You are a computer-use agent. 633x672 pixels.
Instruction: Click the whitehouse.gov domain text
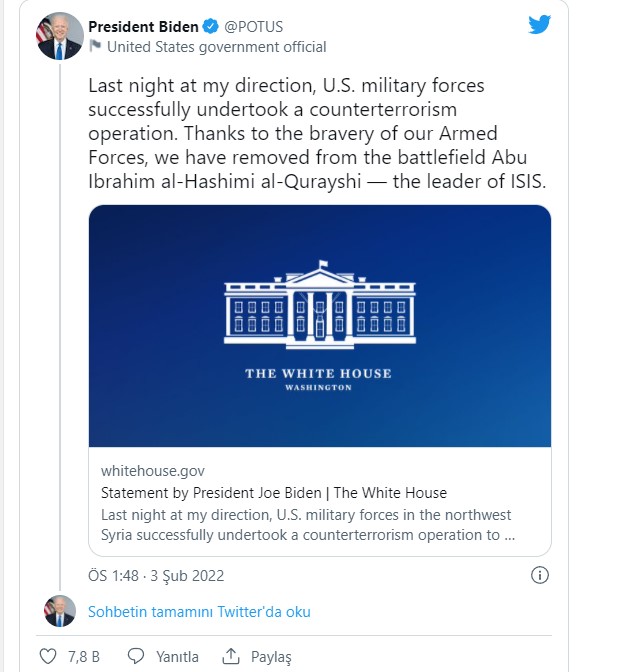[154, 470]
